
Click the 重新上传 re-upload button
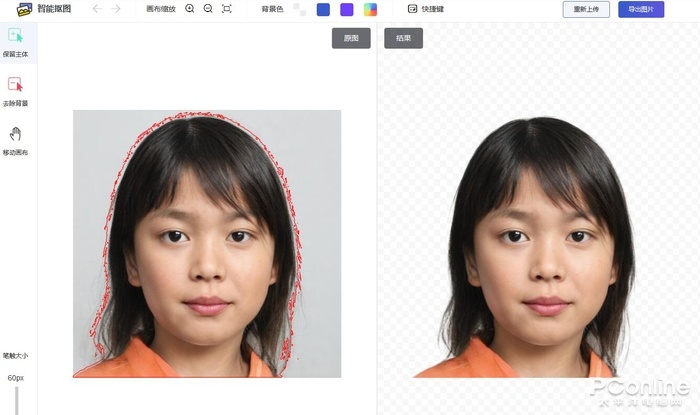click(586, 9)
